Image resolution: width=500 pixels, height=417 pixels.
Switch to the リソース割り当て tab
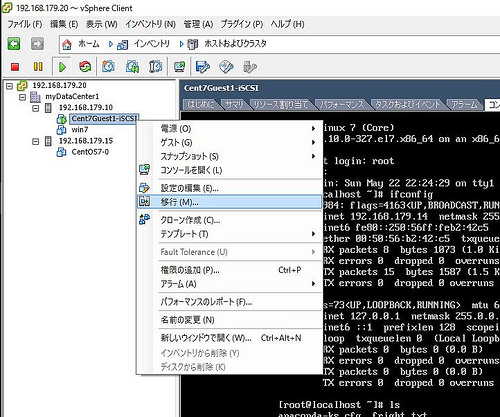pos(281,105)
